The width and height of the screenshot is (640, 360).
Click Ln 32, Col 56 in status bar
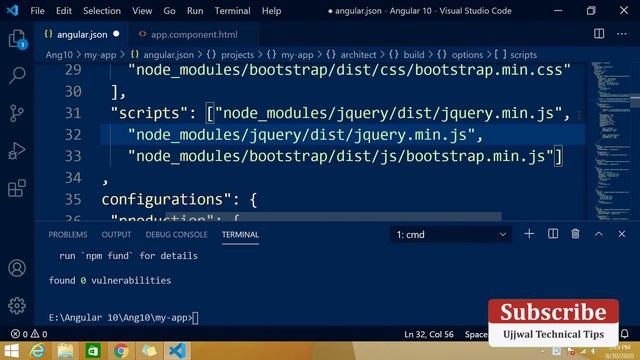(x=429, y=334)
